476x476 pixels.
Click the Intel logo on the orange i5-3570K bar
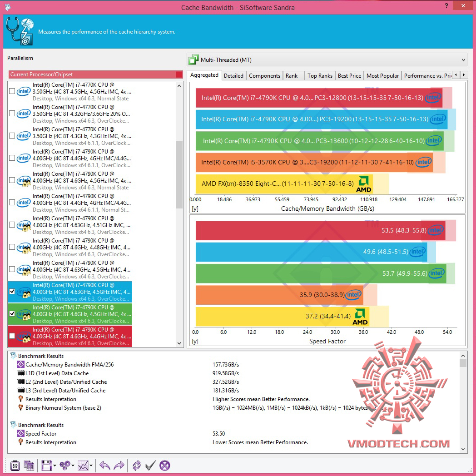pos(423,162)
